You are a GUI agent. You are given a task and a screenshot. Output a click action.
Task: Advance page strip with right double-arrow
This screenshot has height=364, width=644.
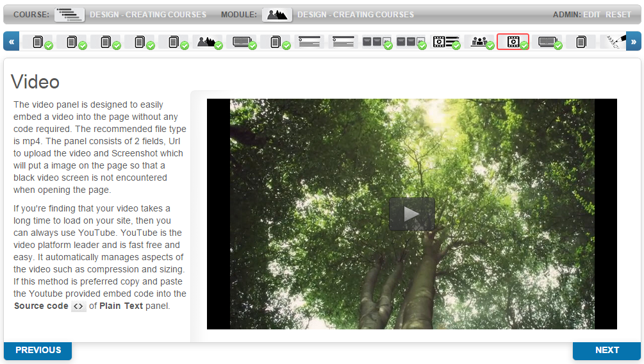pyautogui.click(x=633, y=42)
